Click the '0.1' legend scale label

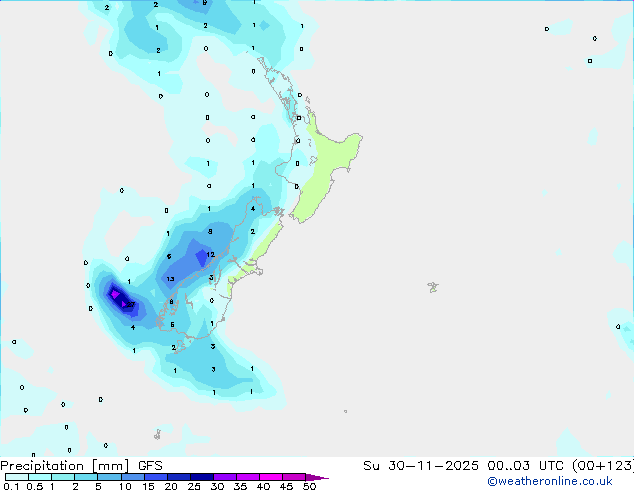(11, 486)
